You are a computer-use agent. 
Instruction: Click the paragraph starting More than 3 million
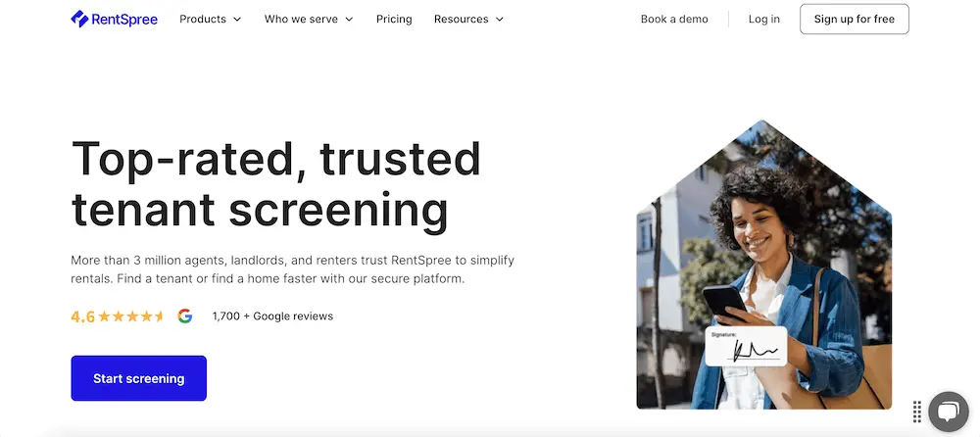coord(292,269)
